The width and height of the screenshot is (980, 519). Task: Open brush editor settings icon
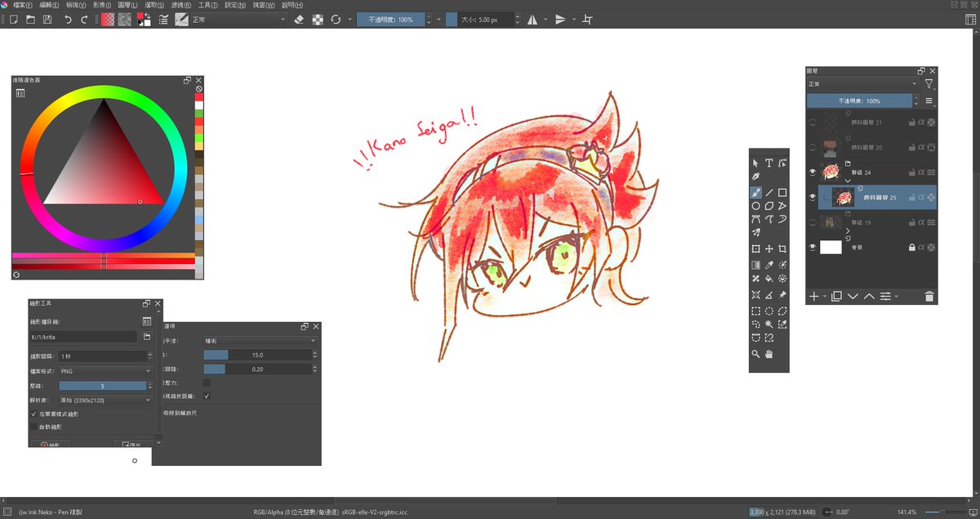(x=164, y=19)
